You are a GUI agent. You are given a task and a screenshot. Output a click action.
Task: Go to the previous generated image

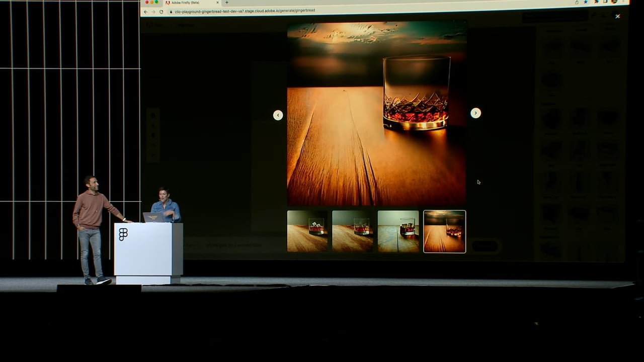coord(278,115)
